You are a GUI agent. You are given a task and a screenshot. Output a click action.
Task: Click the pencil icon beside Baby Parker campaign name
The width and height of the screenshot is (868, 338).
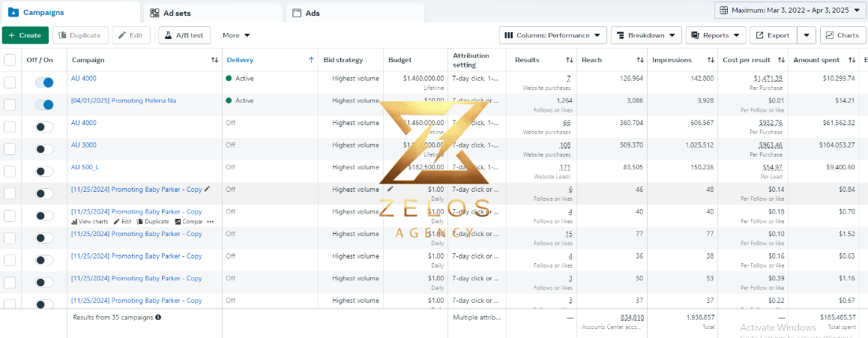coord(207,189)
